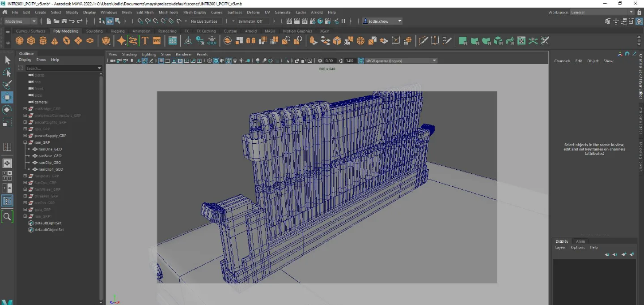This screenshot has width=644, height=305.
Task: Expand the usbBridge_GRP group
Action: 25,109
